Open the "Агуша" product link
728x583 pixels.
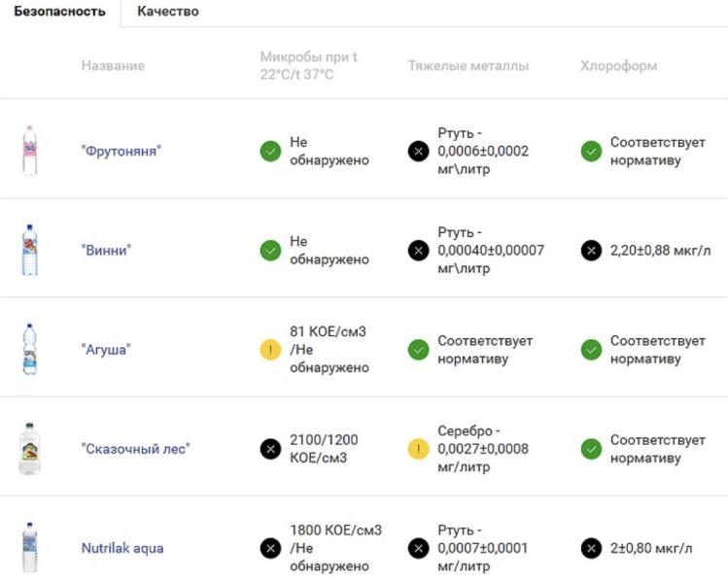(106, 350)
